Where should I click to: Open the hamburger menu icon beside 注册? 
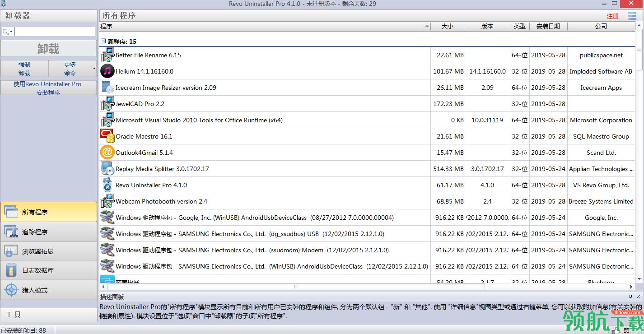pyautogui.click(x=632, y=16)
